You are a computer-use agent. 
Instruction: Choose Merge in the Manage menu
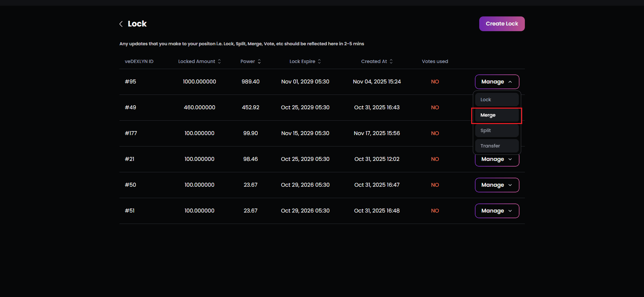(497, 115)
